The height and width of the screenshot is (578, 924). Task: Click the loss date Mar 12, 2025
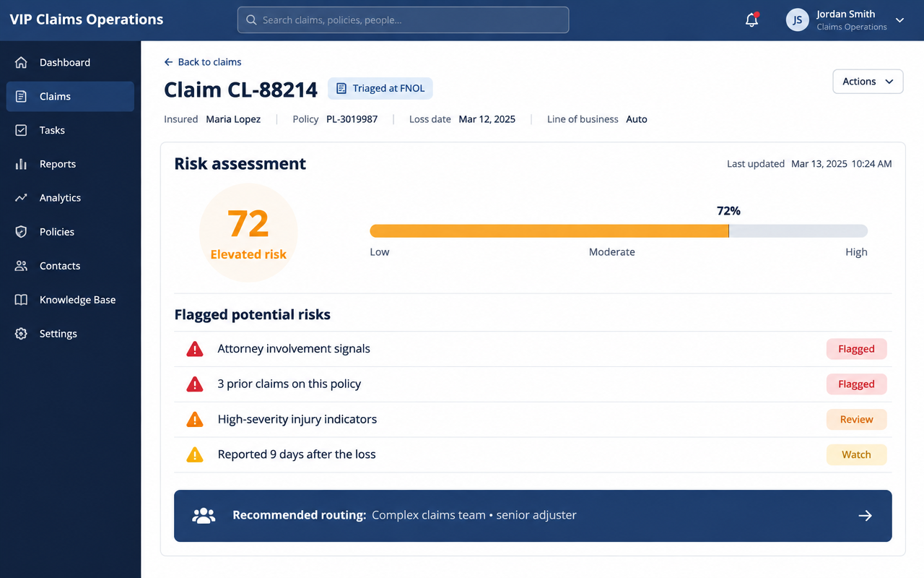coord(487,119)
